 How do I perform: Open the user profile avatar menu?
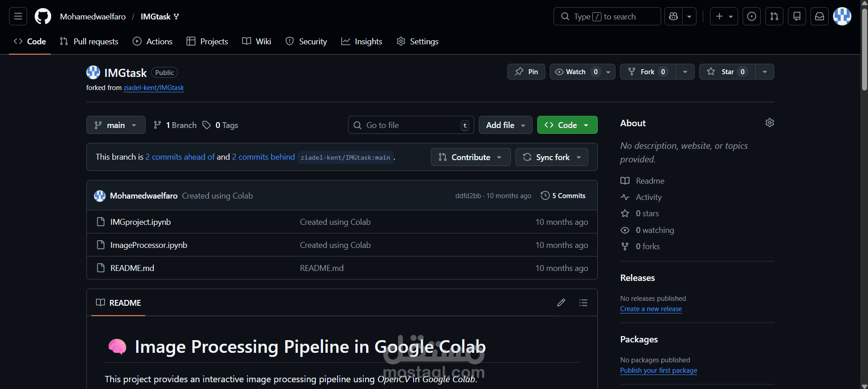pos(842,16)
